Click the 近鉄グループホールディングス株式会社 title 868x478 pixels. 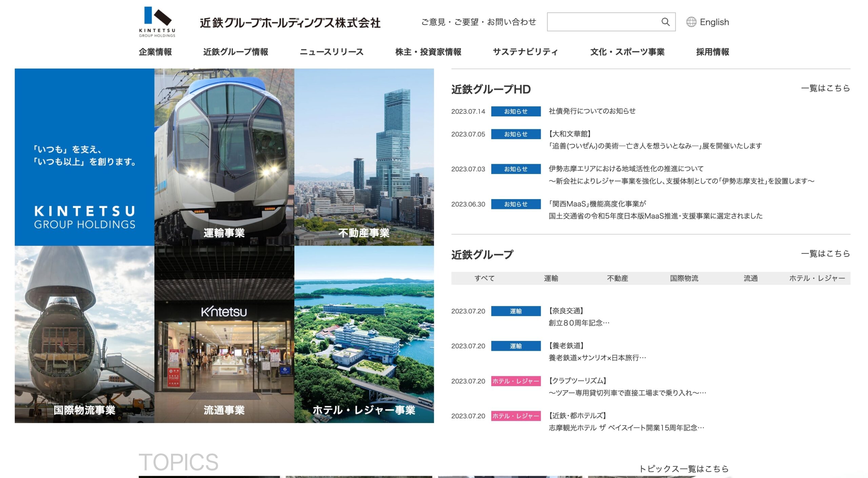(290, 23)
